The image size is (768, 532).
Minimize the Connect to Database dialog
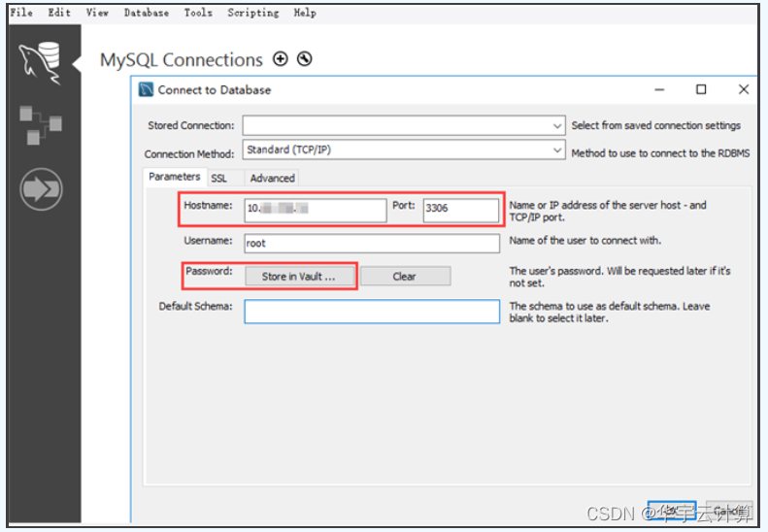click(x=660, y=89)
